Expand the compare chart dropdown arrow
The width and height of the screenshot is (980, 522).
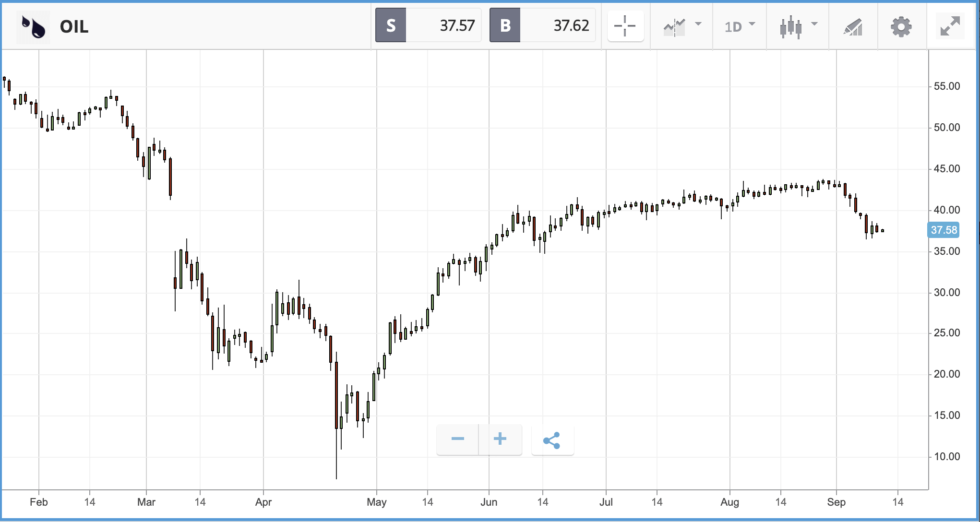click(x=698, y=24)
